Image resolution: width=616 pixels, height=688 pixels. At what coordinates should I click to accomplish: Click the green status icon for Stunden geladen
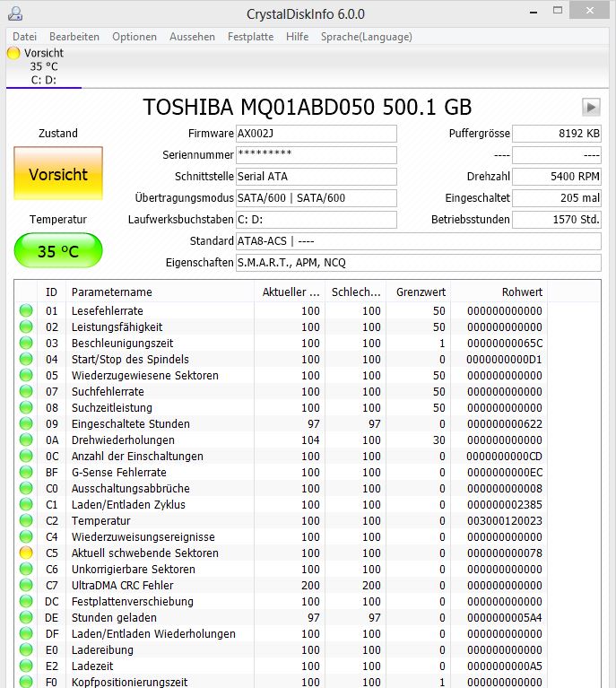pos(26,617)
